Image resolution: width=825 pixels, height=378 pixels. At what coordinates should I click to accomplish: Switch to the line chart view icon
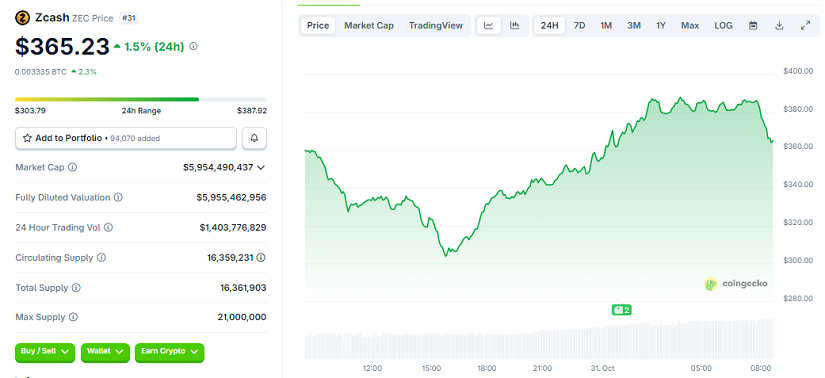[x=489, y=25]
